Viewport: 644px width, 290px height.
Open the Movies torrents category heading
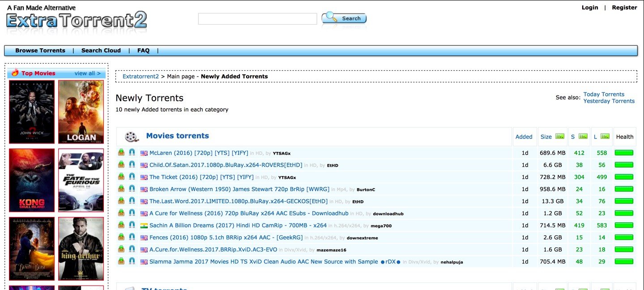coord(178,136)
